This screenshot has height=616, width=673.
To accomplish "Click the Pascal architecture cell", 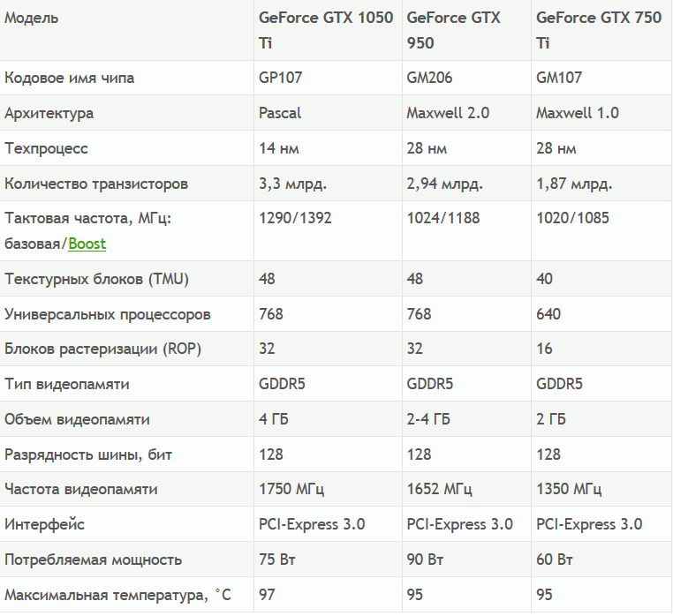I will [280, 113].
